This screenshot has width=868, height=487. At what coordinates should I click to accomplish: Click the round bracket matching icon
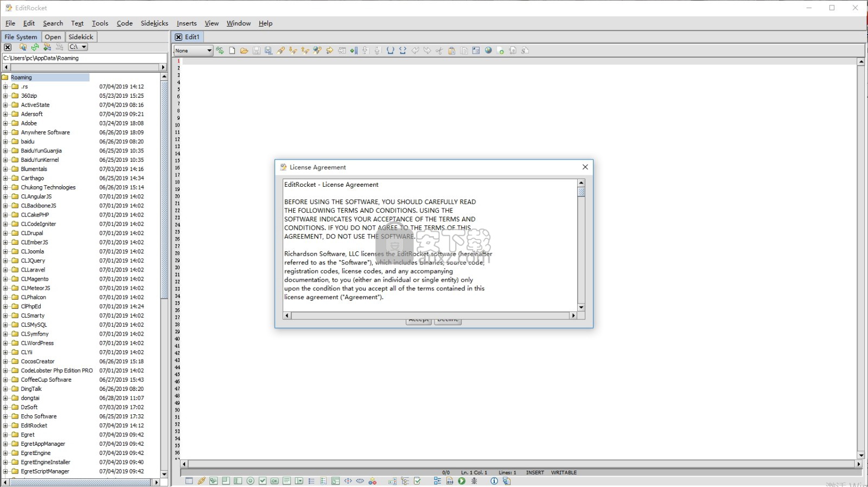(390, 50)
